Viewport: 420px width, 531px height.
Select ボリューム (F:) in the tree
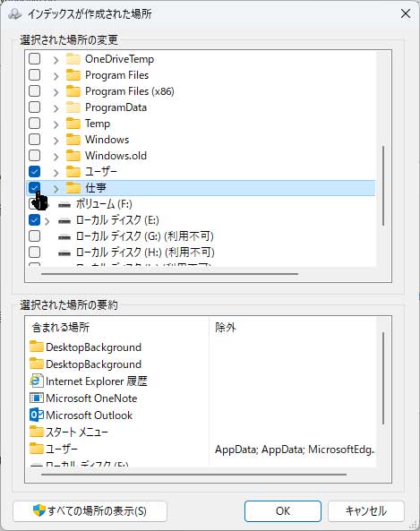point(104,204)
